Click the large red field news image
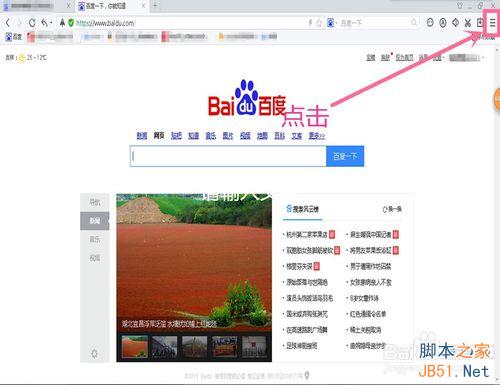 (194, 262)
